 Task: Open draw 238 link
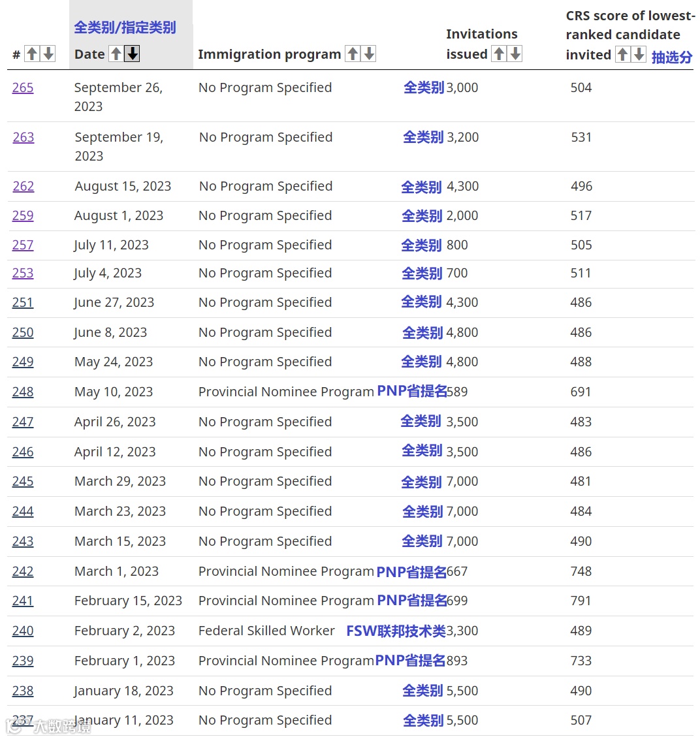tap(23, 691)
